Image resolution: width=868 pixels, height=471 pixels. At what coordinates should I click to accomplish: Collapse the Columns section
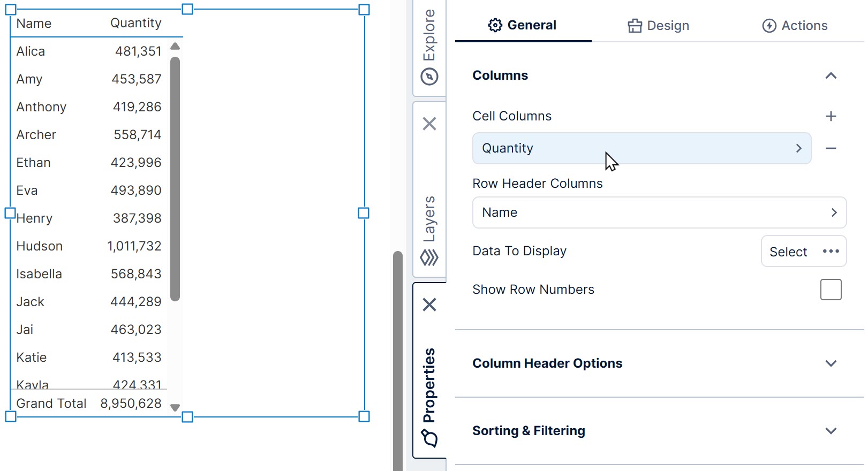coord(832,75)
